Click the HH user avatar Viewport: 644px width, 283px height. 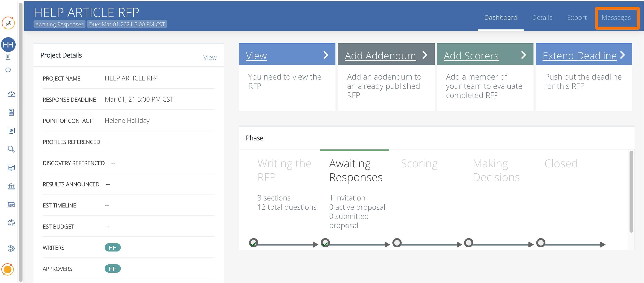pyautogui.click(x=8, y=45)
